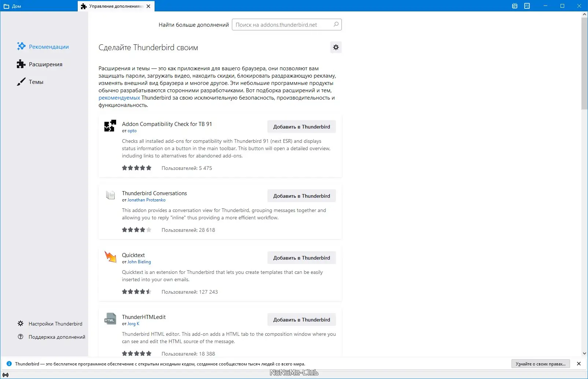This screenshot has height=379, width=588.
Task: Dismiss the Thunderbird rights notification bar
Action: [579, 364]
